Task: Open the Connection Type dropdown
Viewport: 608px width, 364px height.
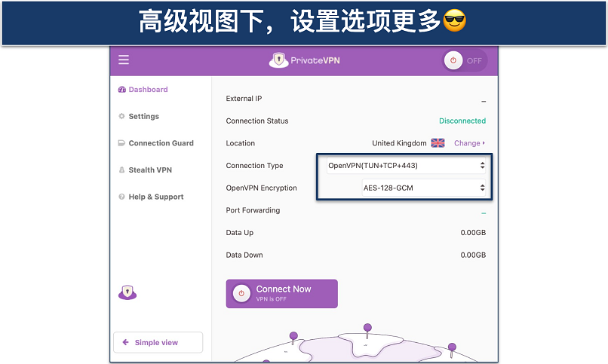Action: [x=407, y=166]
